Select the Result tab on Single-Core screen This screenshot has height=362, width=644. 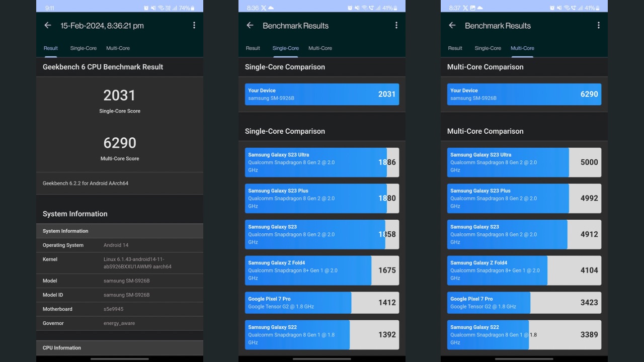tap(253, 48)
